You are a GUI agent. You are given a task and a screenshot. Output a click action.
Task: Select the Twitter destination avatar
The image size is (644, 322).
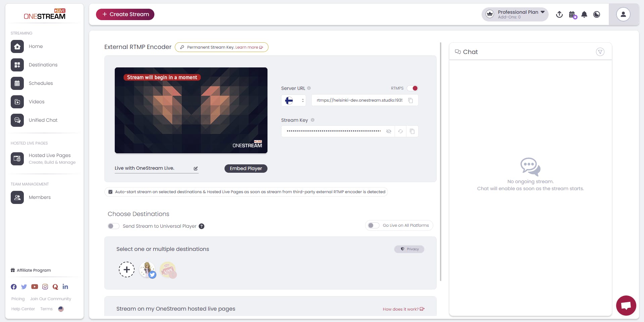tap(148, 270)
